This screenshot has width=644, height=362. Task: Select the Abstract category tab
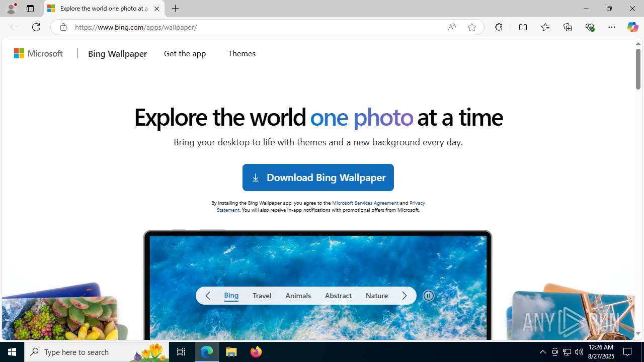(x=338, y=296)
